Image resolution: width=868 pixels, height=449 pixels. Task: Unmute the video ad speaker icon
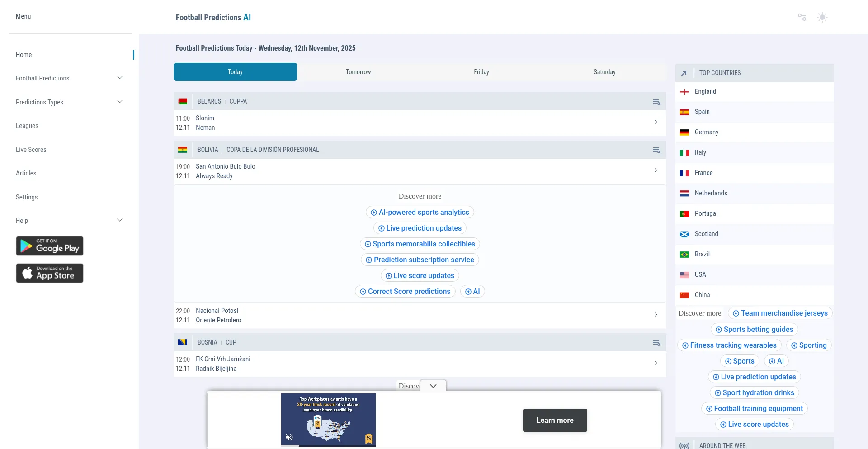coord(289,437)
